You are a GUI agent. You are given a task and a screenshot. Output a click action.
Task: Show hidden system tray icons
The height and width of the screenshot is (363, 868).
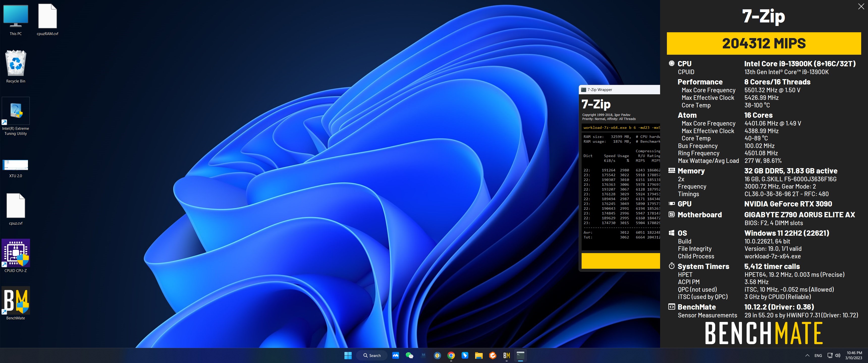tap(807, 355)
